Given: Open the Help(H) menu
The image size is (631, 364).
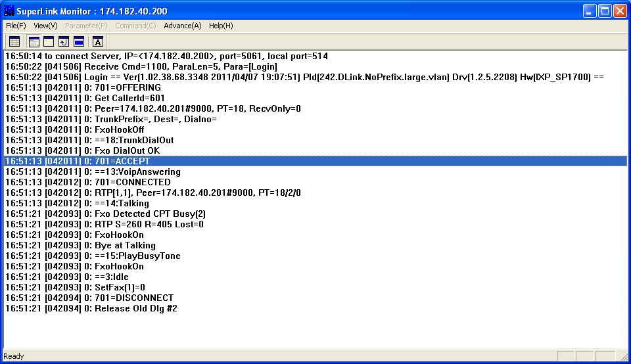Looking at the screenshot, I should pyautogui.click(x=221, y=26).
